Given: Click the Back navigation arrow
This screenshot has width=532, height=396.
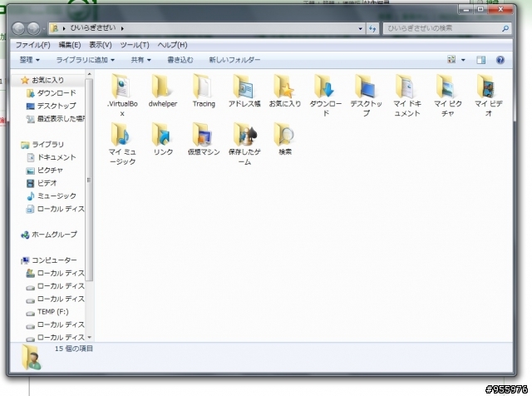Looking at the screenshot, I should pyautogui.click(x=18, y=28).
